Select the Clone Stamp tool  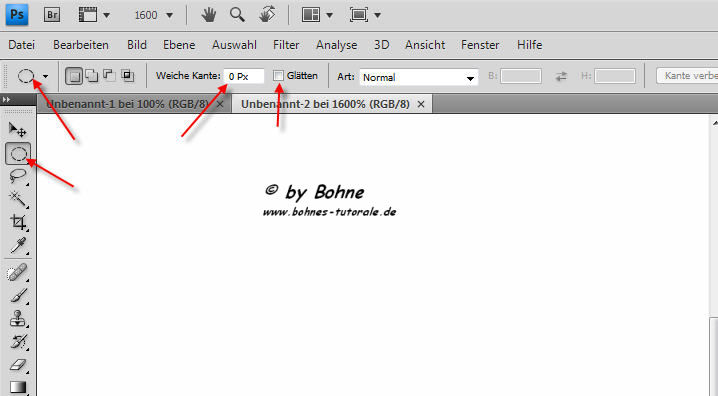tap(18, 319)
